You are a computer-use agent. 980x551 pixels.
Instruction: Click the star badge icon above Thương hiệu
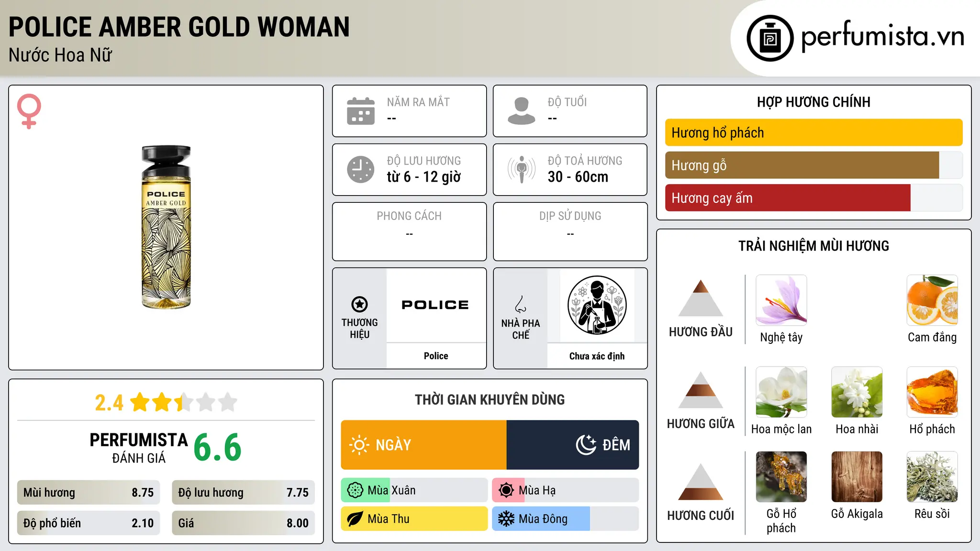pos(359,304)
